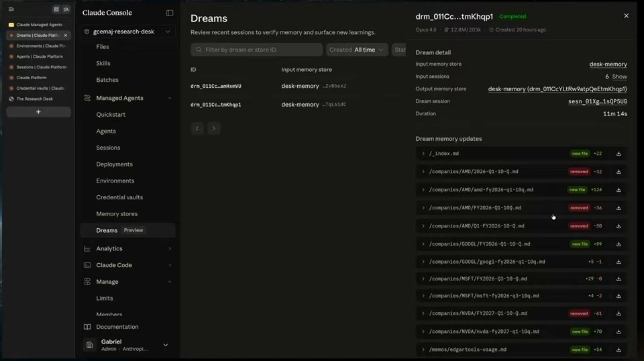The image size is (644, 361).
Task: Open Sessions in the sidebar
Action: click(x=108, y=148)
